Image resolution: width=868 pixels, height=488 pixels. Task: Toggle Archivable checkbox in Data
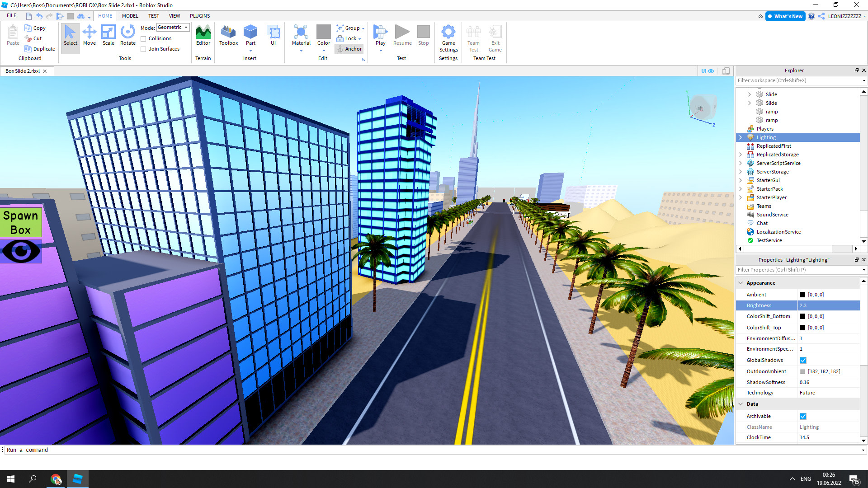(803, 416)
